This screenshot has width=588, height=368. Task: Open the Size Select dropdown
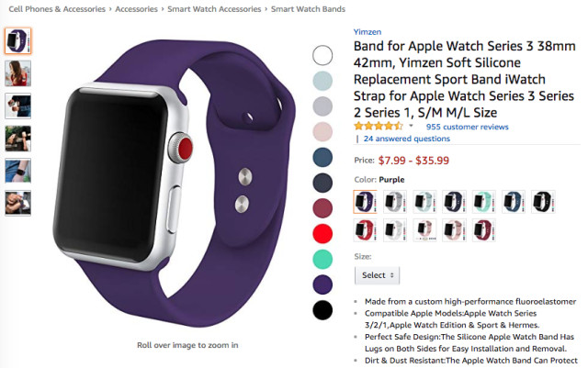click(x=377, y=275)
